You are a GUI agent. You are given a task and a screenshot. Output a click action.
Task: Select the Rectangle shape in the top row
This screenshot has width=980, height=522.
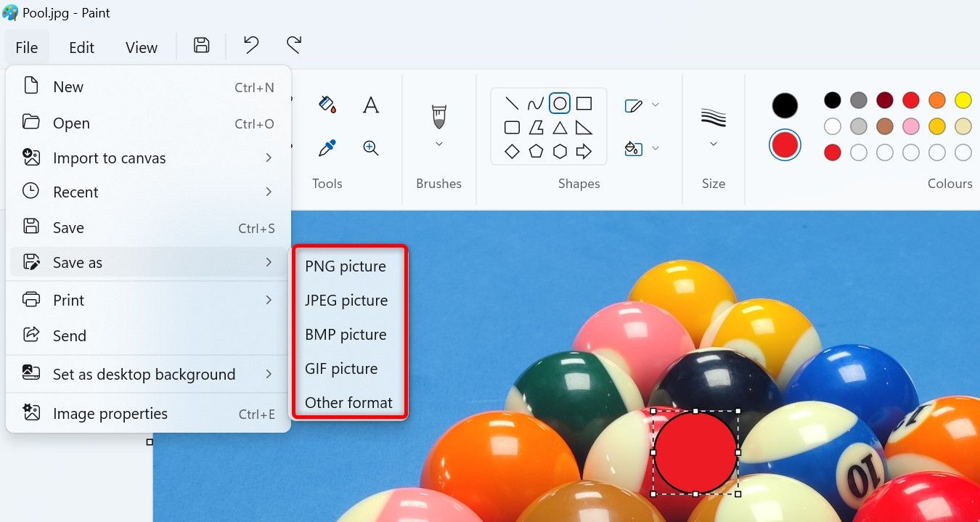click(584, 104)
